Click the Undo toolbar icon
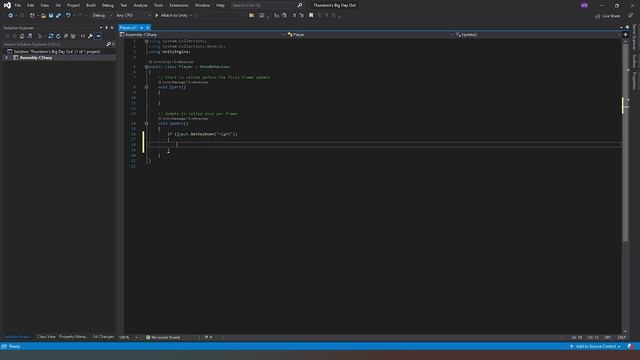640x360 pixels. (x=68, y=16)
